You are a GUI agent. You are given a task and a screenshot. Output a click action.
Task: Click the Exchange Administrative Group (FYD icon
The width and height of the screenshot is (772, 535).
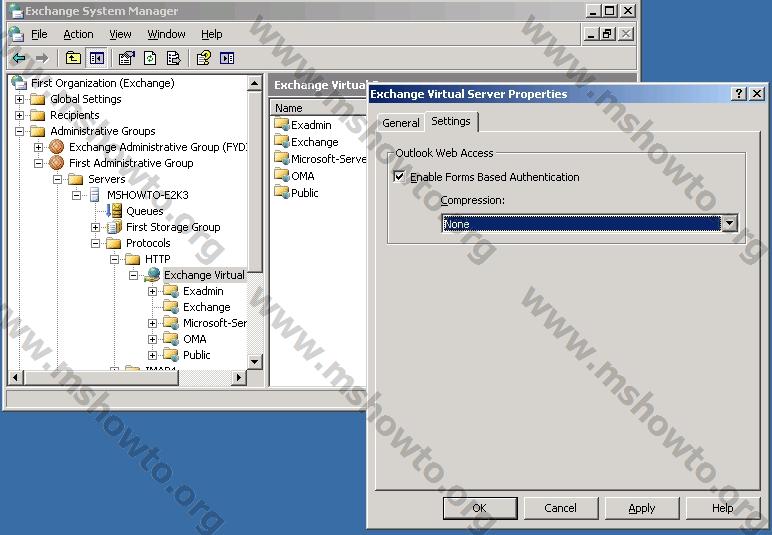click(57, 147)
